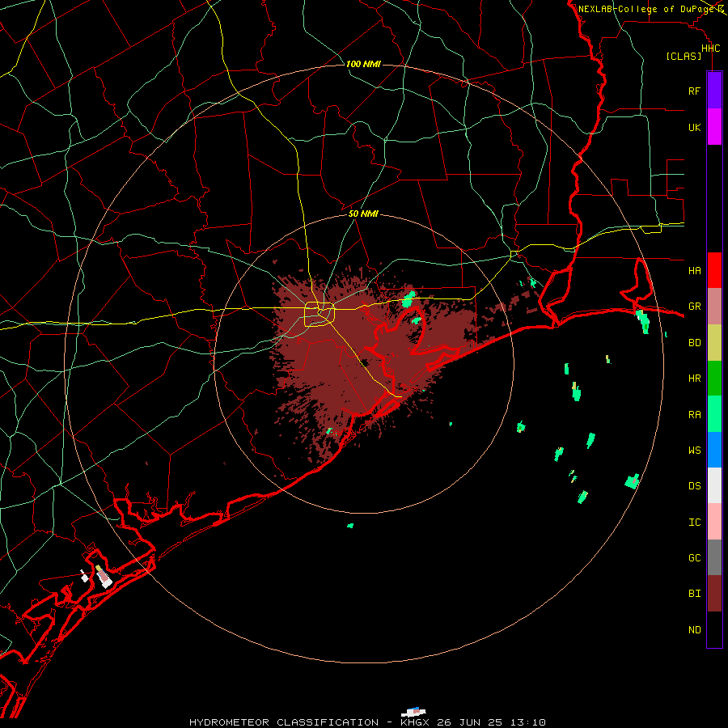Viewport: 728px width, 728px height.
Task: Click the "NEXLAB-College of DuPage" header text
Action: click(646, 9)
